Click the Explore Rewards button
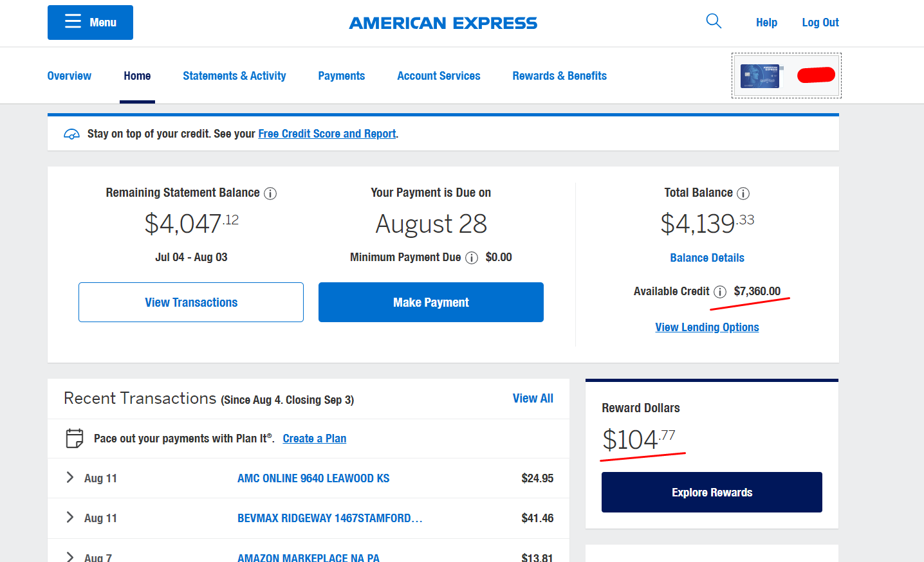 [712, 493]
